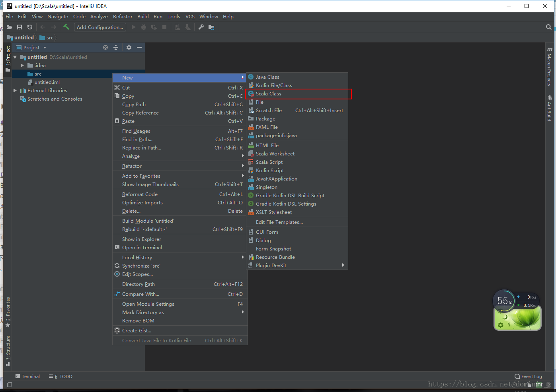Choose Java Class from New submenu
The image size is (556, 392).
pyautogui.click(x=297, y=77)
